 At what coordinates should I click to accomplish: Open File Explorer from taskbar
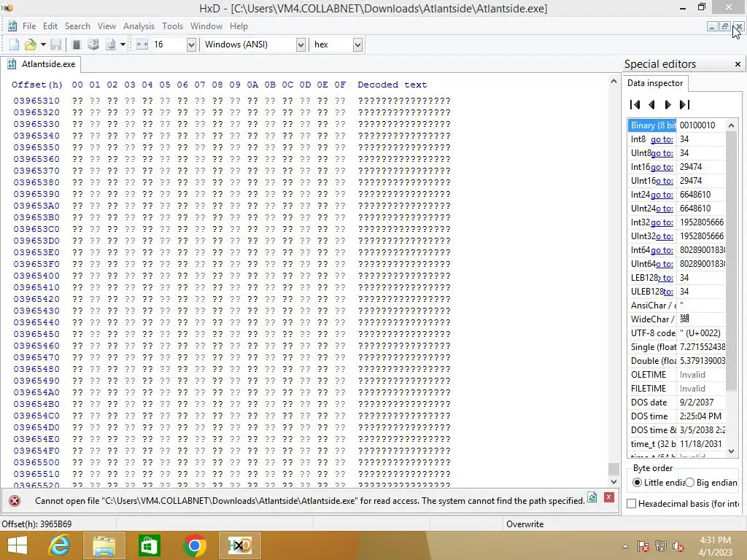click(x=104, y=545)
